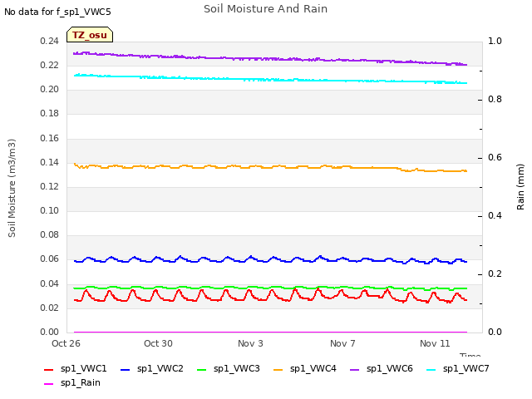Viewport: 532px width, 399px height.
Task: Click the 0.14 left axis tick label
Action: pos(50,163)
